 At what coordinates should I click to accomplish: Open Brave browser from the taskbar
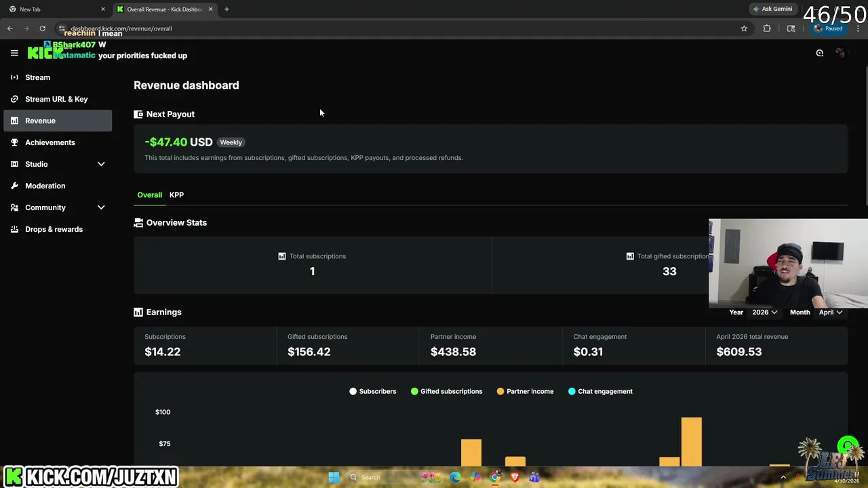[x=515, y=477]
